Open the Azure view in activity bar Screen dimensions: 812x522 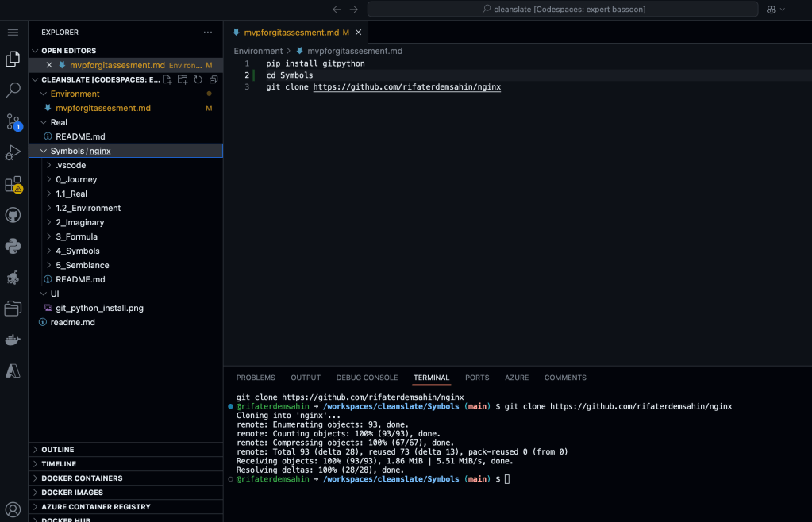(13, 371)
